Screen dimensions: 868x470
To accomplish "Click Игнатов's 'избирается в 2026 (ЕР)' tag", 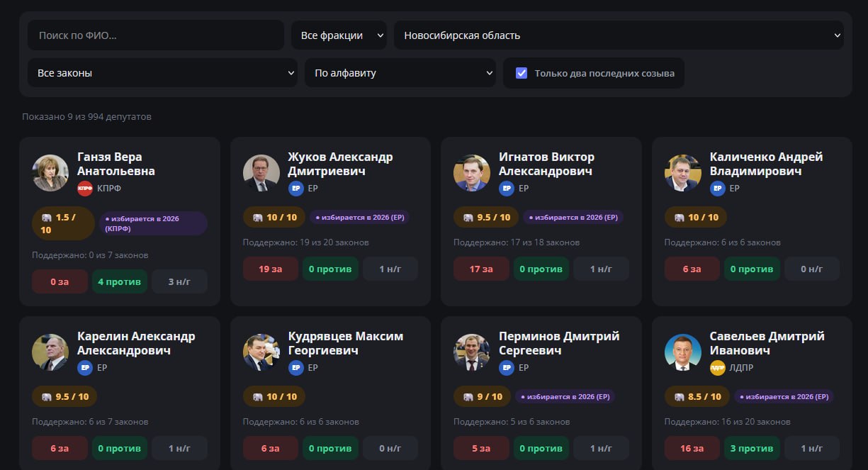I will pyautogui.click(x=573, y=218).
